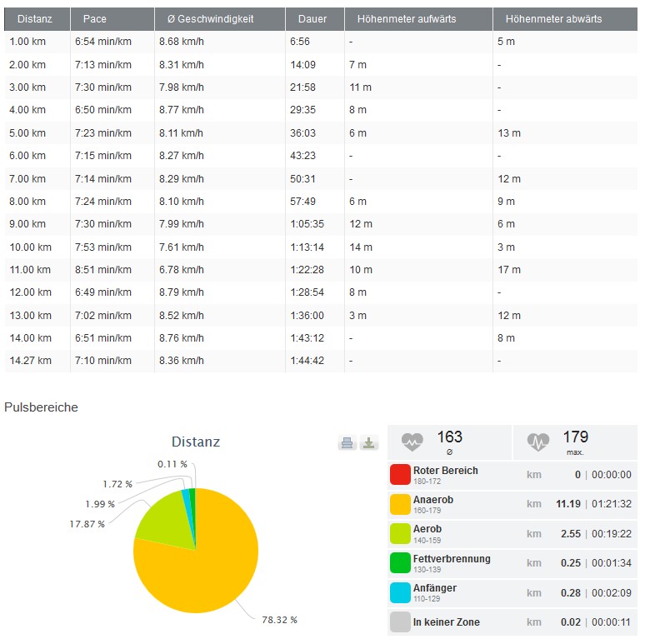Click the print chart icon
665x644 pixels.
[347, 443]
